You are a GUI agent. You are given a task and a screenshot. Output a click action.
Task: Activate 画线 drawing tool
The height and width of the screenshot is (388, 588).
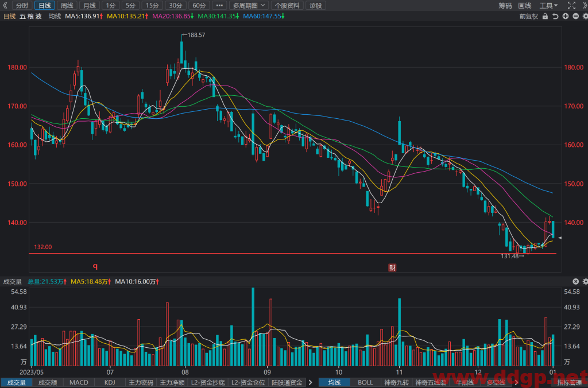pos(525,6)
